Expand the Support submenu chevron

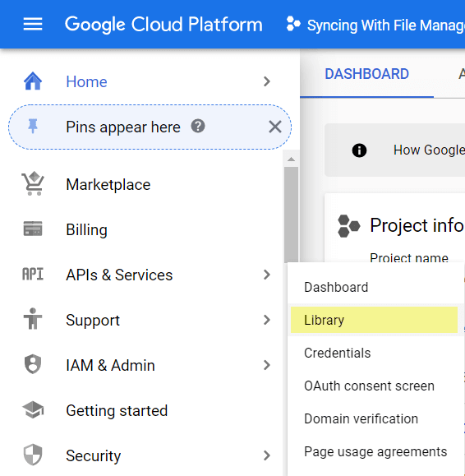tap(267, 320)
